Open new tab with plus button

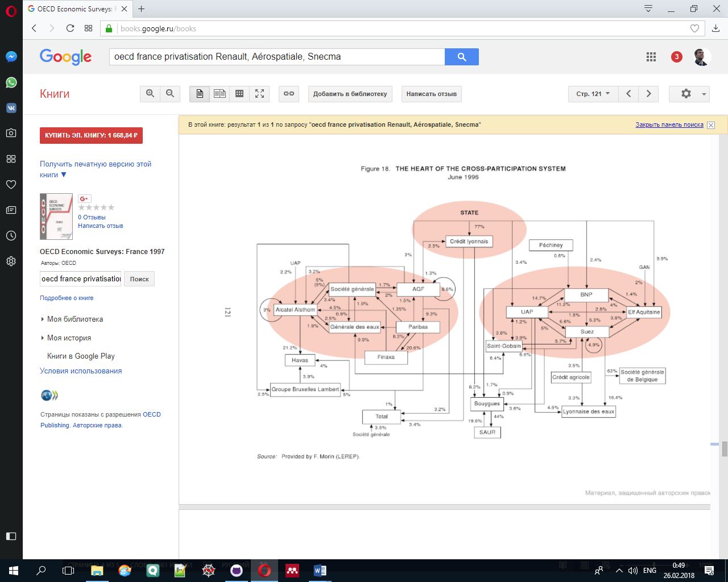tap(142, 9)
